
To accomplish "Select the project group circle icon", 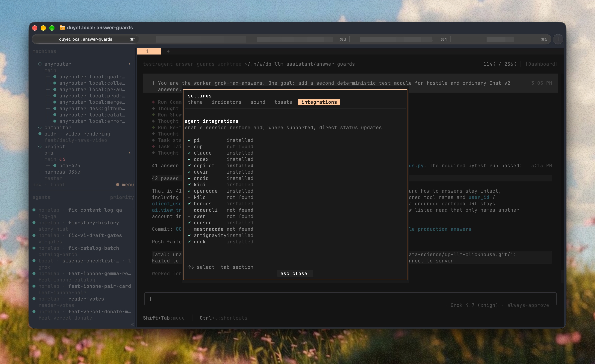I will [x=40, y=147].
